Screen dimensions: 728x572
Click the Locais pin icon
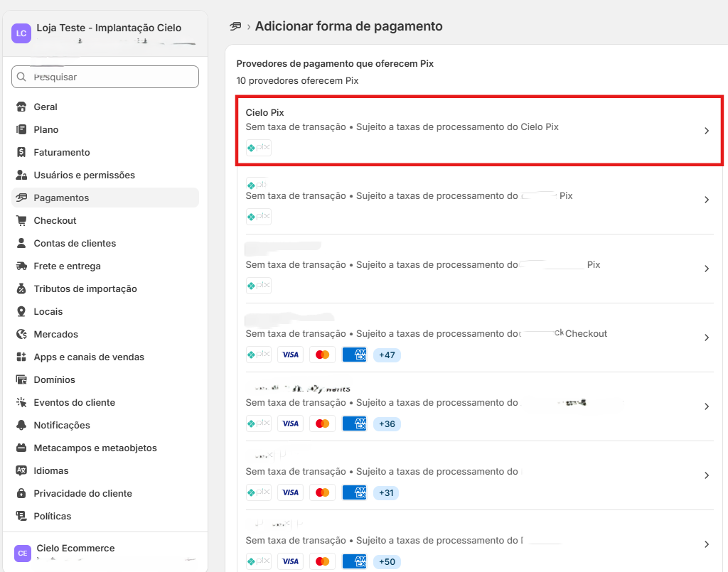(21, 311)
